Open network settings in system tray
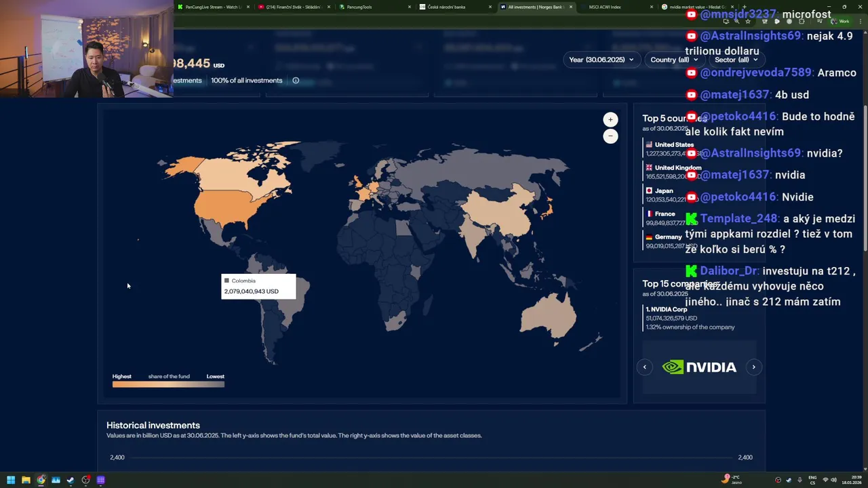The image size is (868, 488). [x=825, y=480]
